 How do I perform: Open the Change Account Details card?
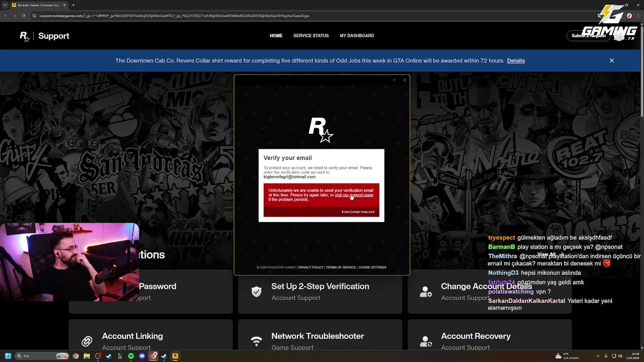[x=490, y=292]
